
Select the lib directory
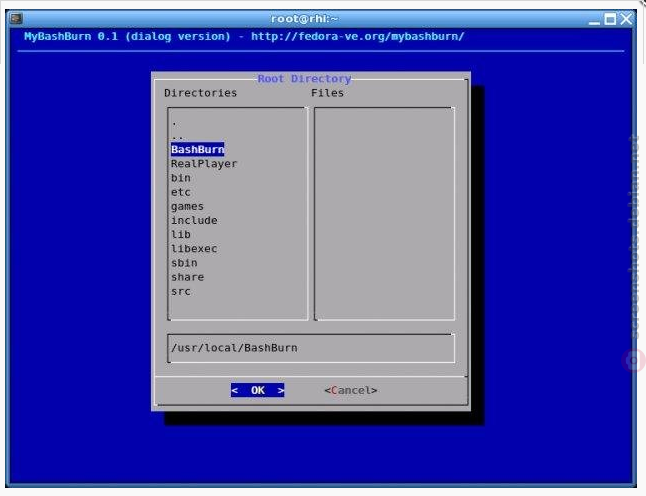180,234
